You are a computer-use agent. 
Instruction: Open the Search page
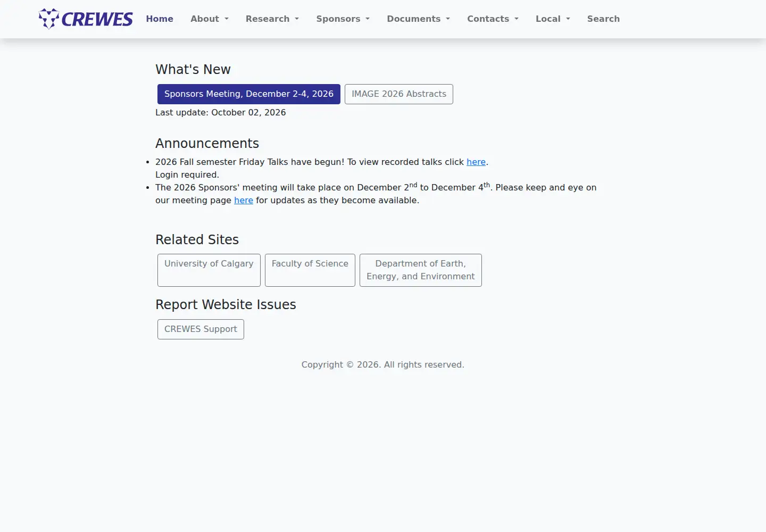click(x=603, y=19)
